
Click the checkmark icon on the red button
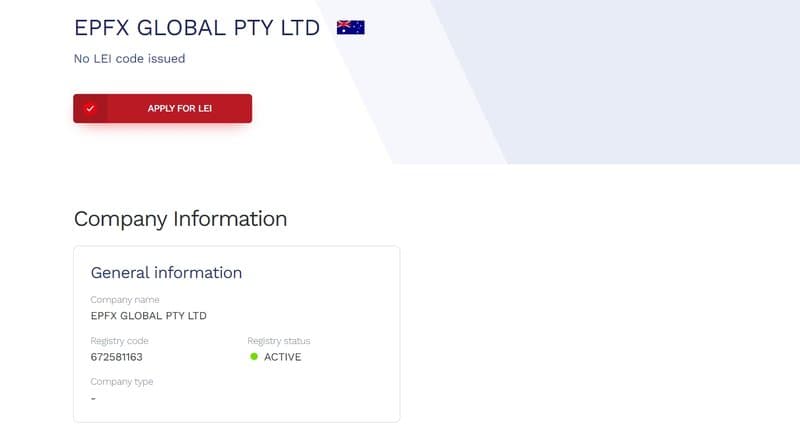coord(90,108)
